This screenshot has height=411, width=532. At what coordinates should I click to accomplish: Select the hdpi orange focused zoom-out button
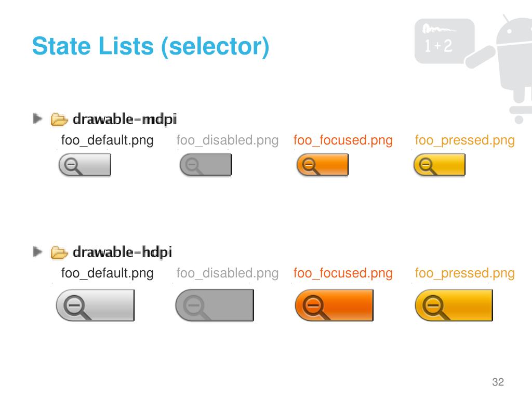[334, 305]
